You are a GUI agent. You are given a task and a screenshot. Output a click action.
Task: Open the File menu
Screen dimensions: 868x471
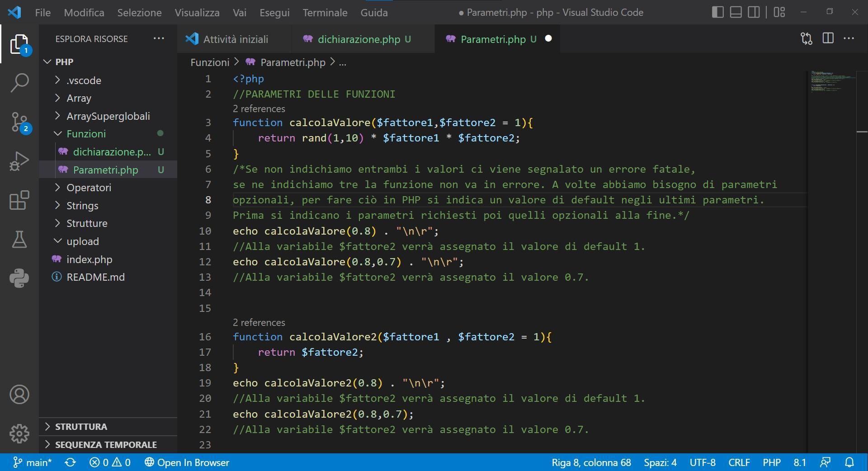click(x=43, y=13)
